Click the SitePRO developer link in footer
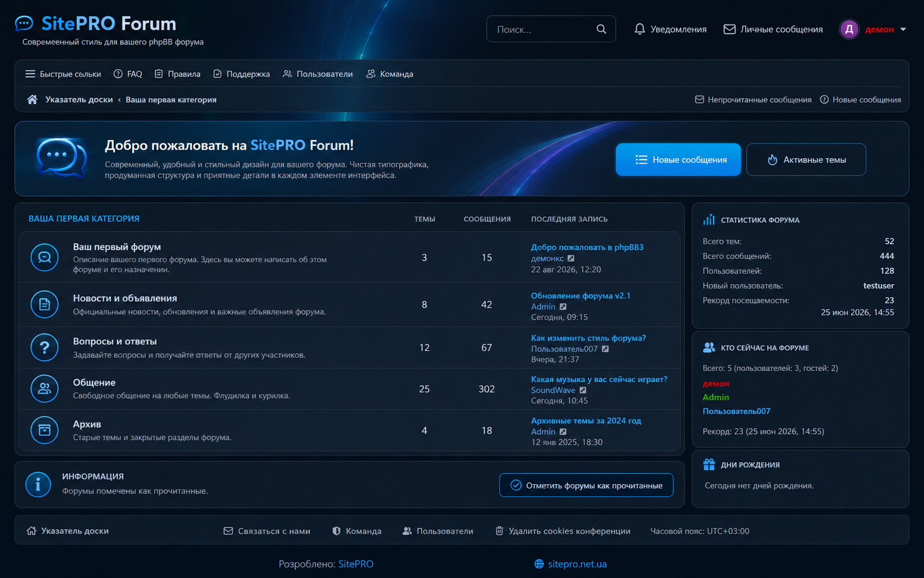The image size is (924, 578). [x=356, y=564]
